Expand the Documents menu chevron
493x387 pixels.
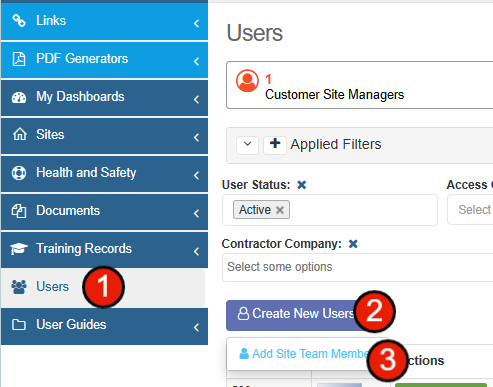tap(196, 213)
